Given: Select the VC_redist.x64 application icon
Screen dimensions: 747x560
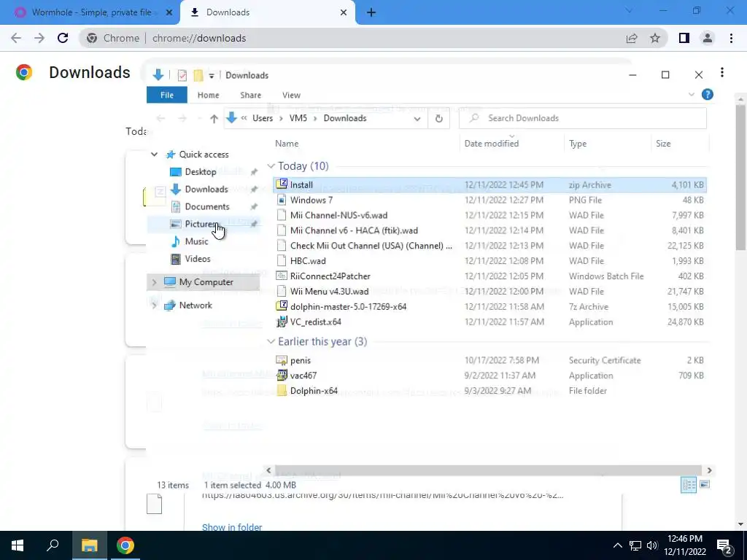Looking at the screenshot, I should tap(282, 322).
